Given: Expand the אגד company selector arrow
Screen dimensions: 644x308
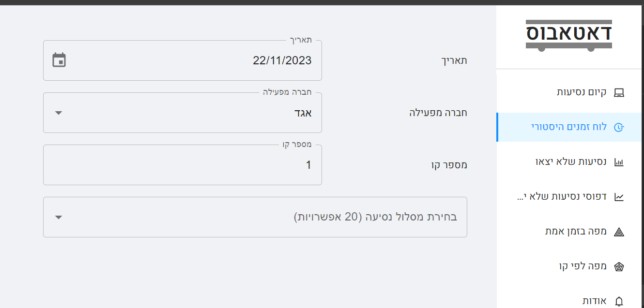Looking at the screenshot, I should [x=58, y=112].
